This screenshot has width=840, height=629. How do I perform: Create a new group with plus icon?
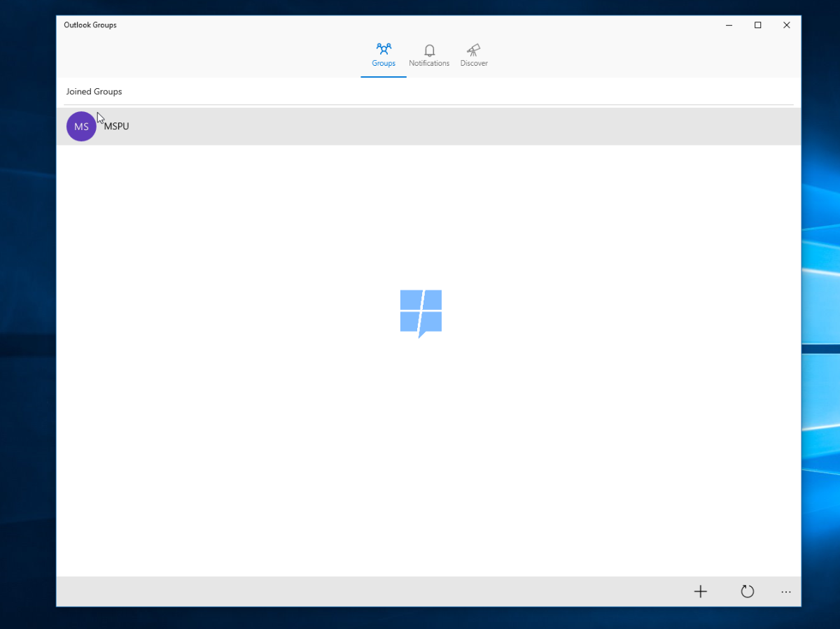coord(701,592)
